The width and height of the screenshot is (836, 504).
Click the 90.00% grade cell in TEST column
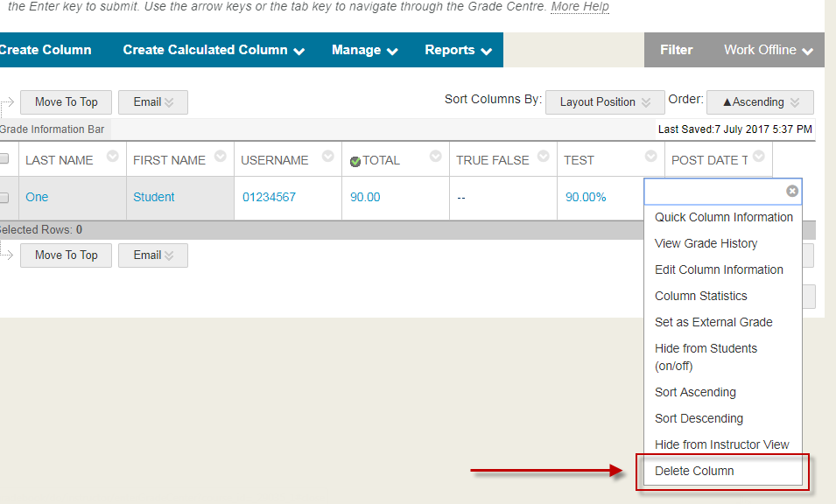tap(586, 197)
